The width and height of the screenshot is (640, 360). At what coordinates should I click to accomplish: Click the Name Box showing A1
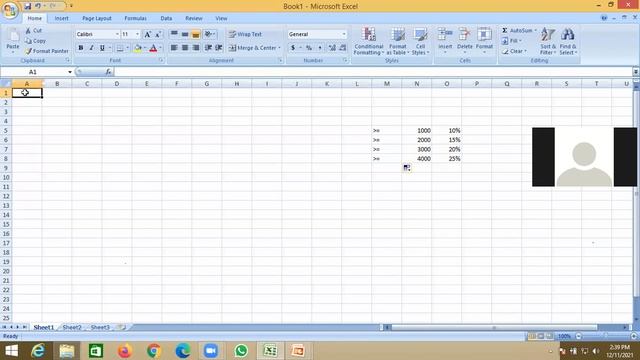click(33, 72)
